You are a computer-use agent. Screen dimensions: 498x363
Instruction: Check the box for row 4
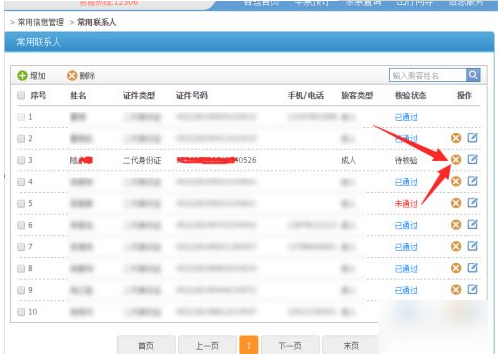(x=21, y=182)
